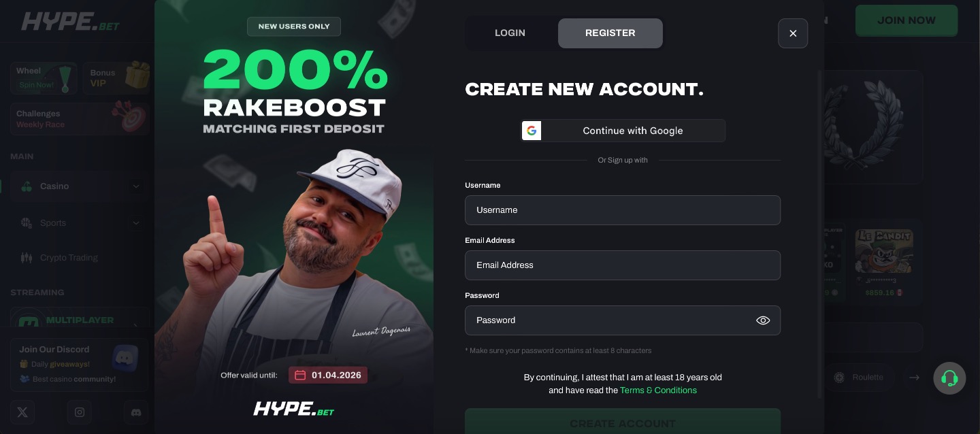The height and width of the screenshot is (434, 980).
Task: Open the Terms & Conditions link
Action: (x=658, y=390)
